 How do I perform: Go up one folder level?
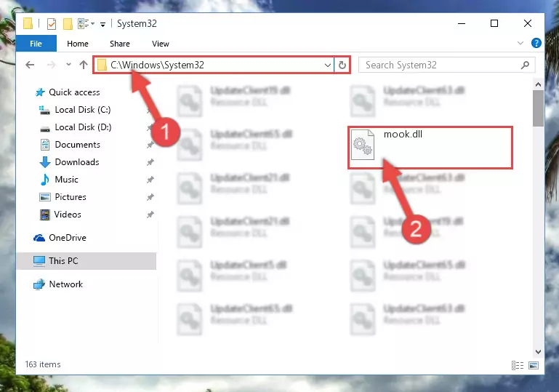(84, 65)
